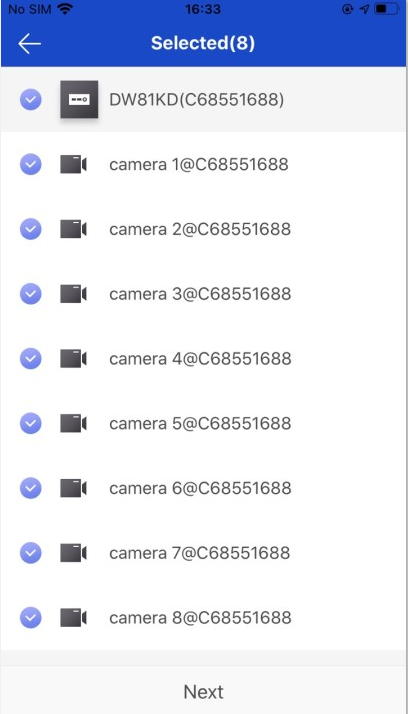Tap the back arrow icon
The image size is (408, 714).
pyautogui.click(x=30, y=44)
